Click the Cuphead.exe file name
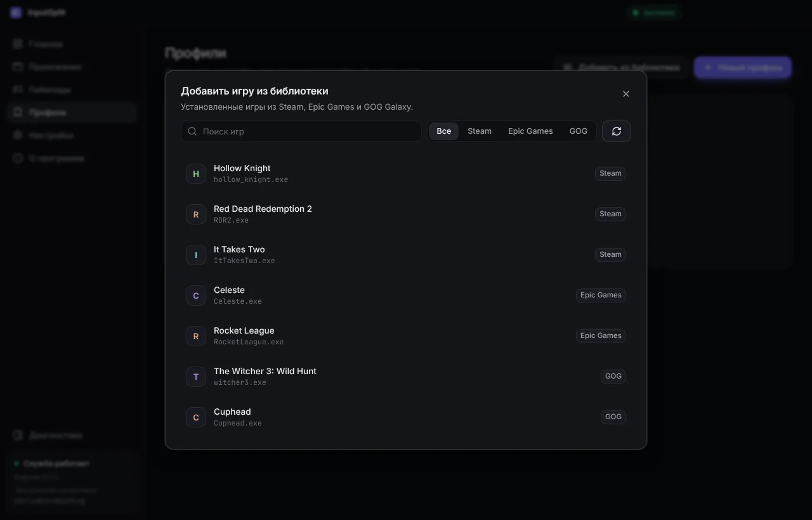812x520 pixels. (238, 423)
